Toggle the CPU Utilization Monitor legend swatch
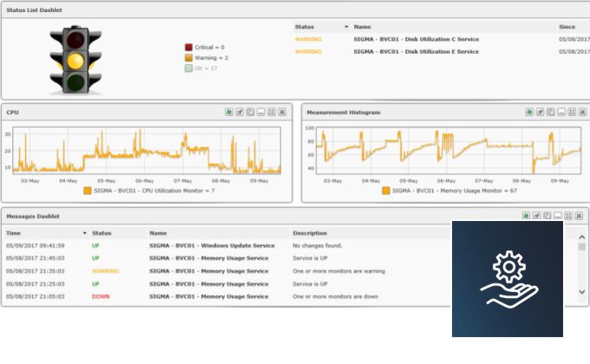The height and width of the screenshot is (364, 590). pyautogui.click(x=88, y=191)
